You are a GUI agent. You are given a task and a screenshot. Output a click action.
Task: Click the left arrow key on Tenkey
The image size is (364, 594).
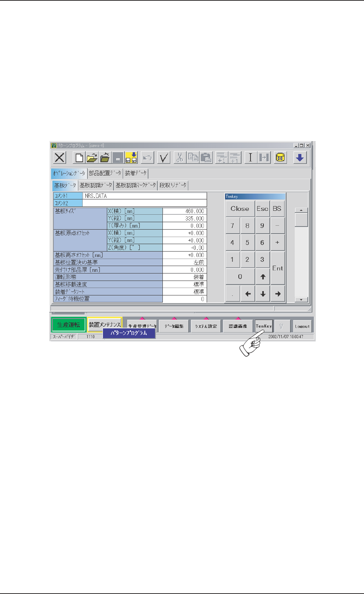(x=248, y=293)
